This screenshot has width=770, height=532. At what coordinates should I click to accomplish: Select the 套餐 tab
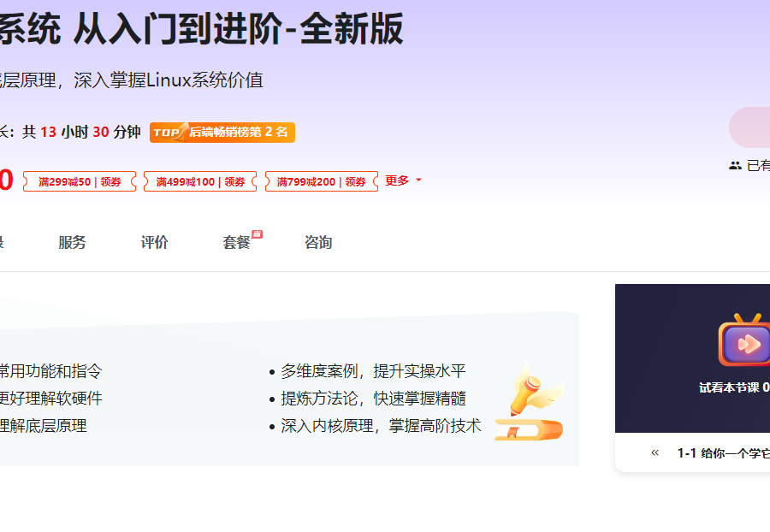pyautogui.click(x=235, y=242)
